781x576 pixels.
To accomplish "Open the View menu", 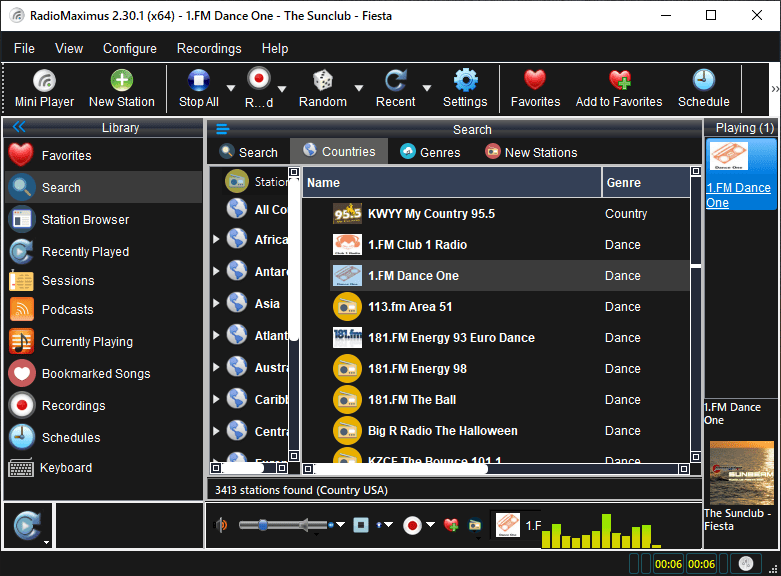I will pyautogui.click(x=69, y=48).
